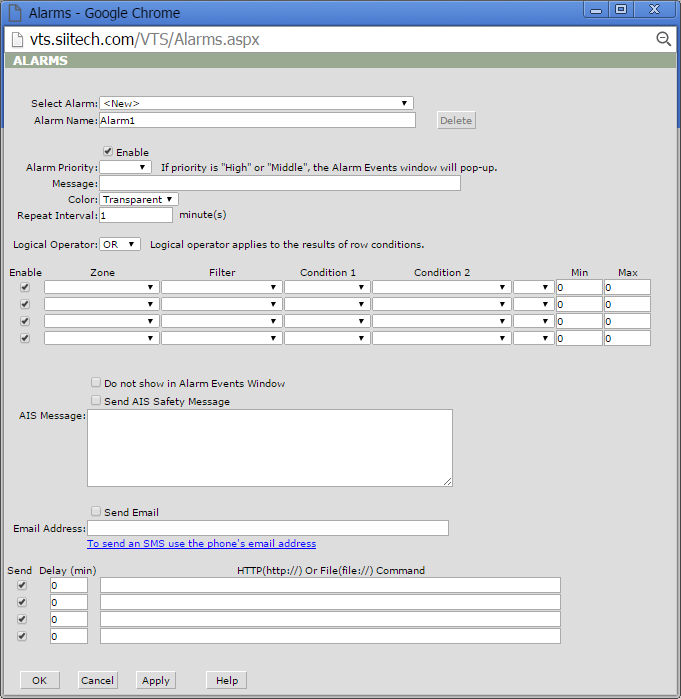This screenshot has height=699, width=681.
Task: Click the zoom magnifier icon in address bar
Action: (x=662, y=39)
